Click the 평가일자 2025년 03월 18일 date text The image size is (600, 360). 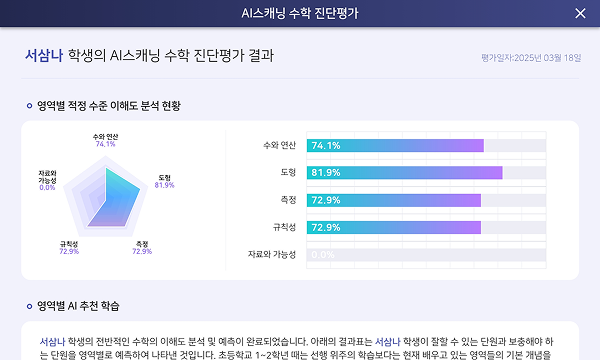coord(531,58)
